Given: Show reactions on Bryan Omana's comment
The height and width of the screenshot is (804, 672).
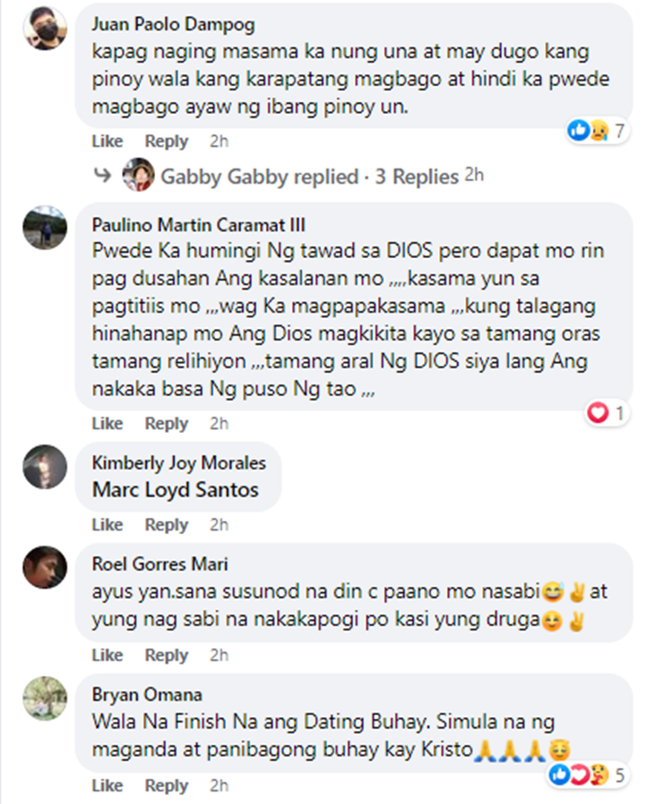Looking at the screenshot, I should [x=588, y=774].
